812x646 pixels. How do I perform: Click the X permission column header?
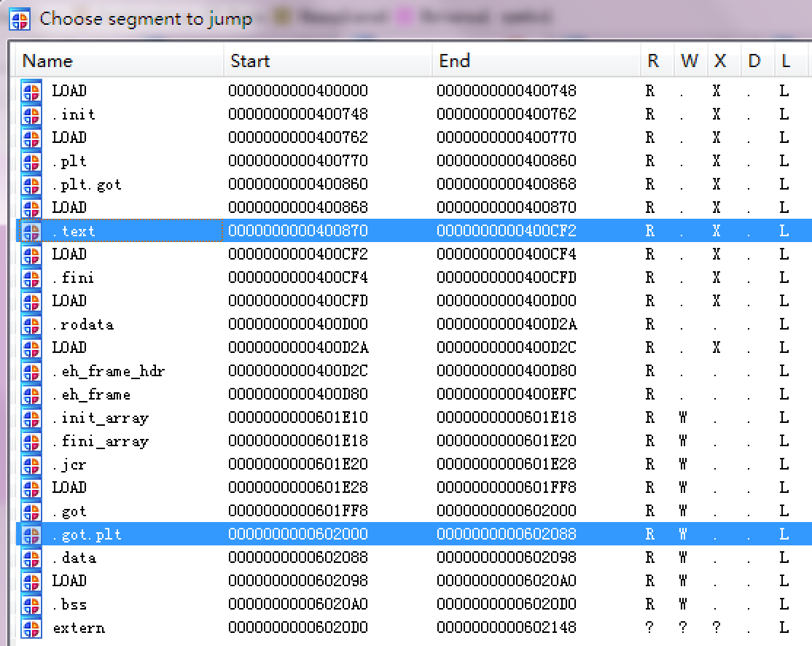click(724, 61)
